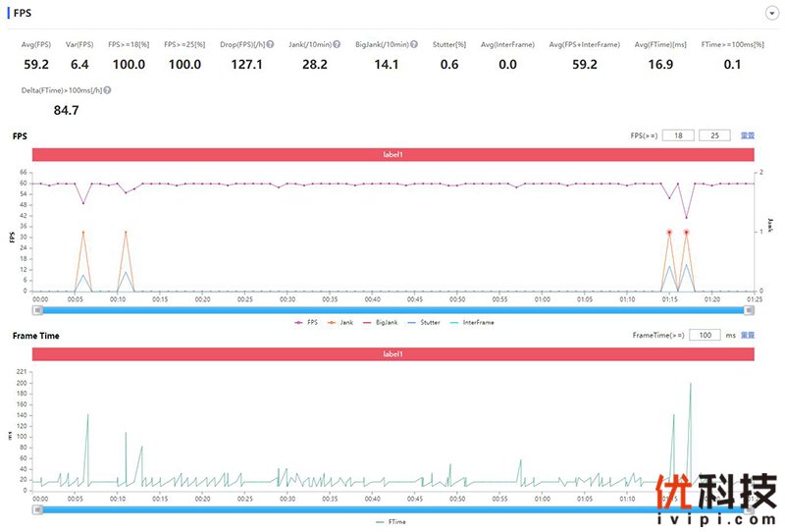Toggle the FTime series in Frame Time legend
The height and width of the screenshot is (532, 785).
coord(392,521)
